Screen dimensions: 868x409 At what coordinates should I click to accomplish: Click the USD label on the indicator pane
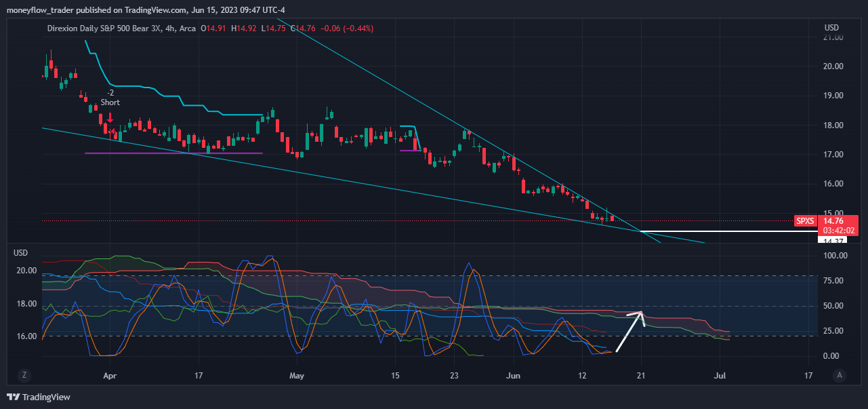[x=20, y=252]
